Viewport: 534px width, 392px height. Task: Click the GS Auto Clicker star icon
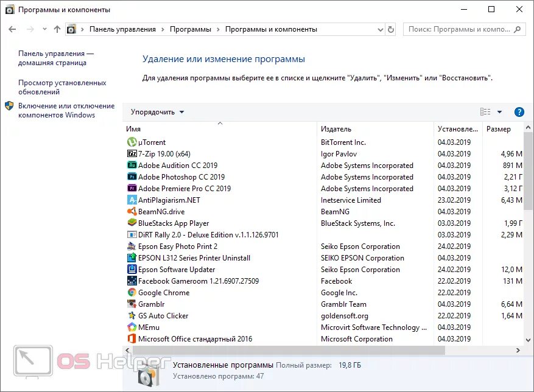tap(132, 316)
